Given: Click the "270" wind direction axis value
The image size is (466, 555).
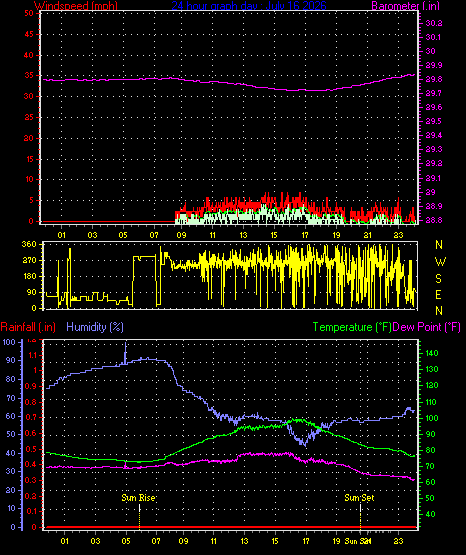Looking at the screenshot, I should click(29, 260).
